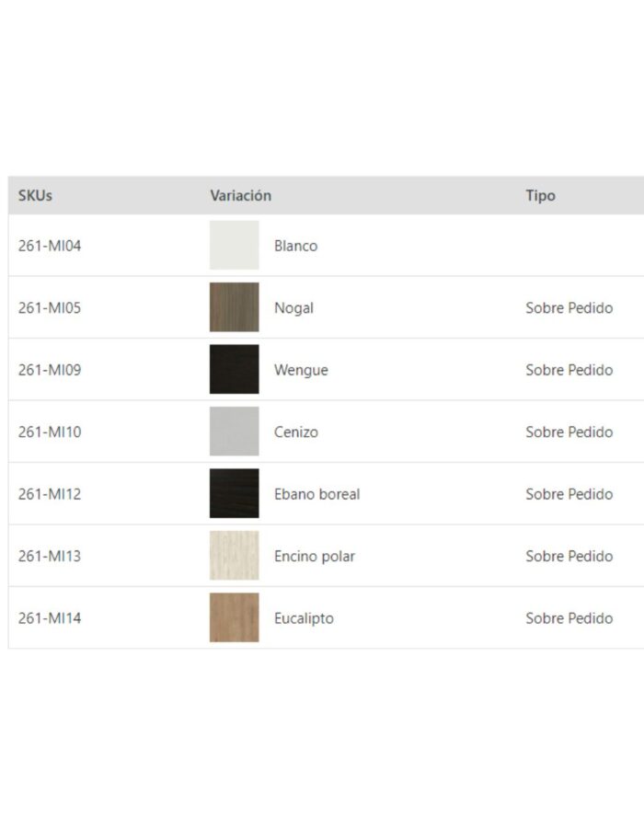
Task: Click SKU code 261-MI12
Action: (x=50, y=494)
